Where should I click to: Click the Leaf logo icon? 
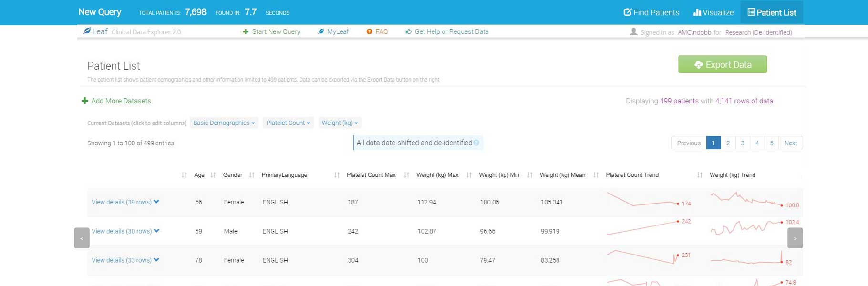coord(87,31)
